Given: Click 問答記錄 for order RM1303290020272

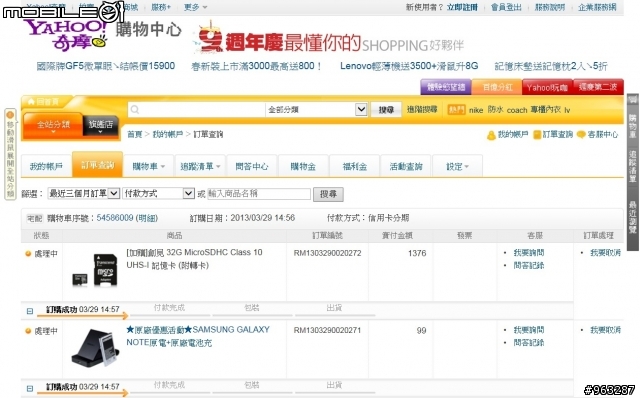Looking at the screenshot, I should tap(529, 265).
